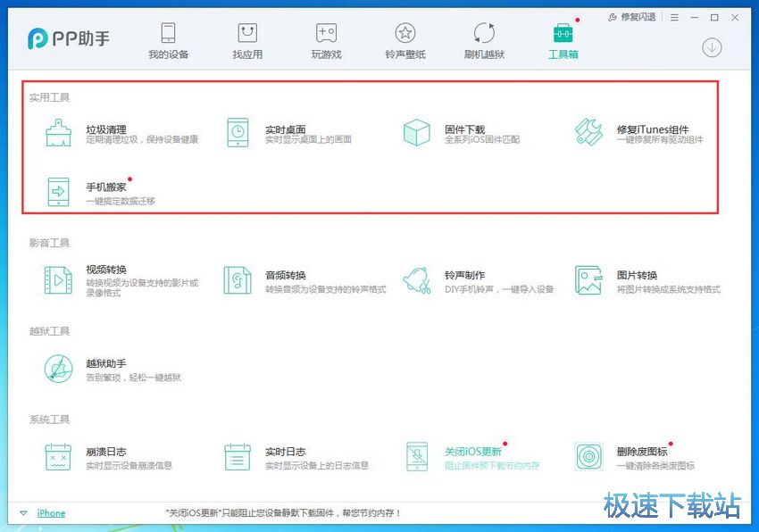Viewport: 759px width, 532px height.
Task: Switch to 玩游戏 tab
Action: coord(326,41)
